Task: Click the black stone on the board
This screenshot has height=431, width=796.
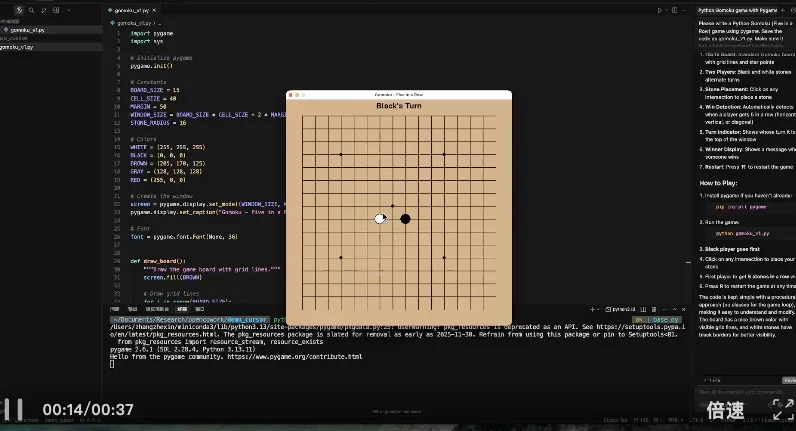Action: tap(405, 218)
